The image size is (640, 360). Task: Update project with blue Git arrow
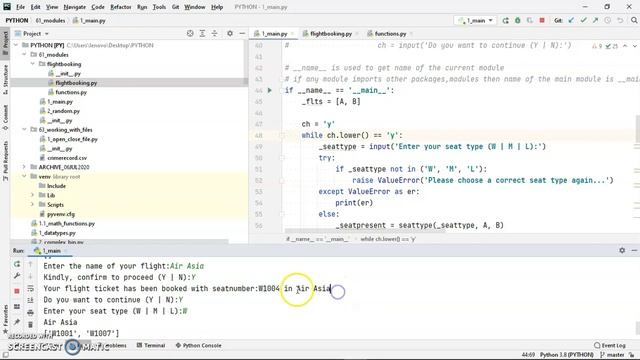click(571, 20)
